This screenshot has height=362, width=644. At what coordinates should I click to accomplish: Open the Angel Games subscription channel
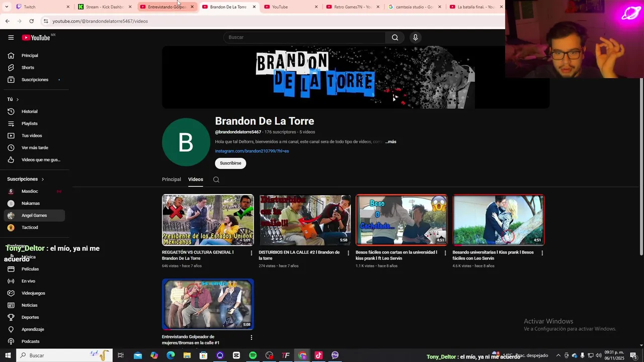(34, 215)
